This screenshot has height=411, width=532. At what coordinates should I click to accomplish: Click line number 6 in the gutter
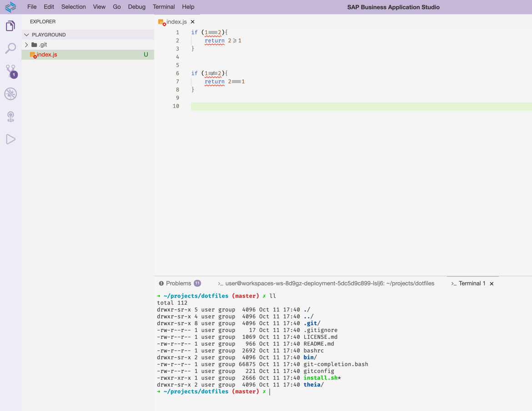177,73
